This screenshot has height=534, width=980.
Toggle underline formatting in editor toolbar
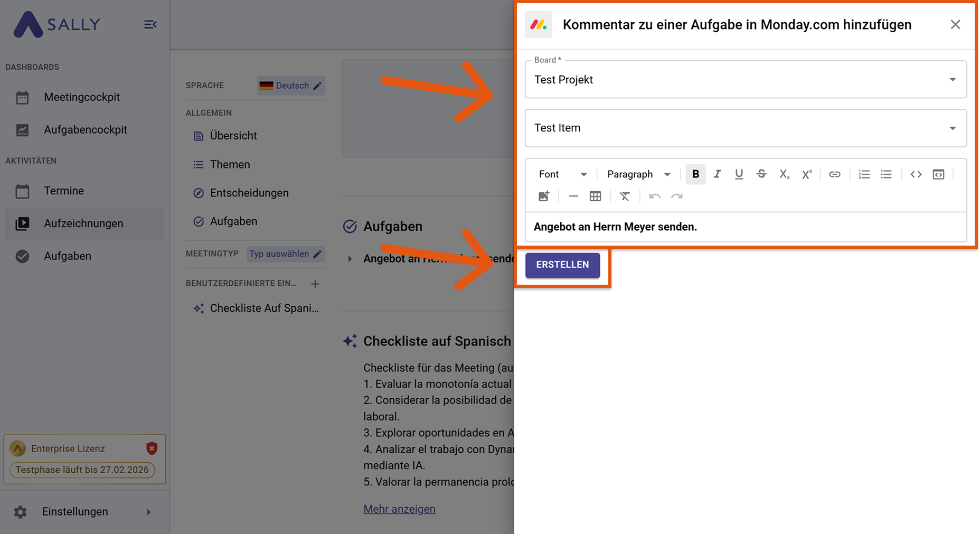coord(739,174)
